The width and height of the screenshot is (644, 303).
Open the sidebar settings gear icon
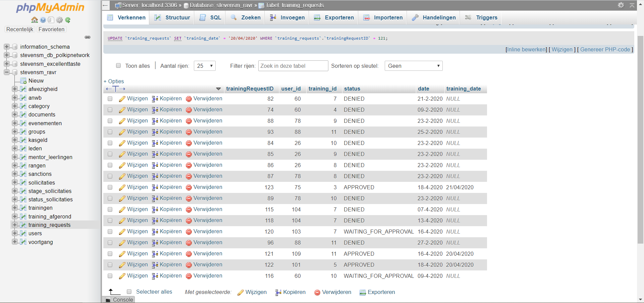click(60, 20)
